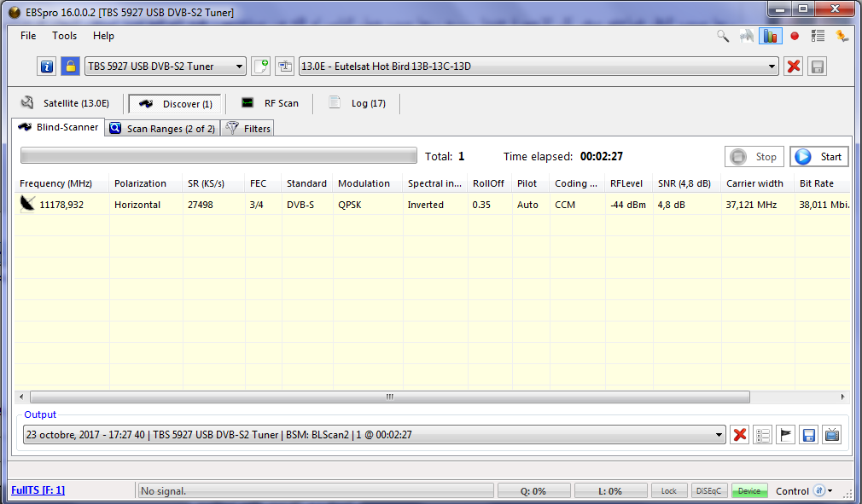The image size is (862, 504).
Task: Open the FullTS [F: 1] link
Action: tap(38, 490)
